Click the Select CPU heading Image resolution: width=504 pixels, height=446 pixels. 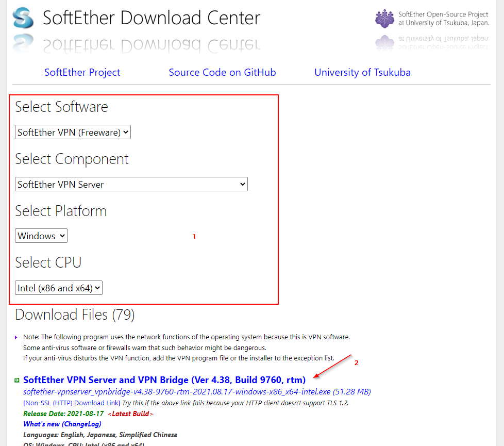pos(48,262)
